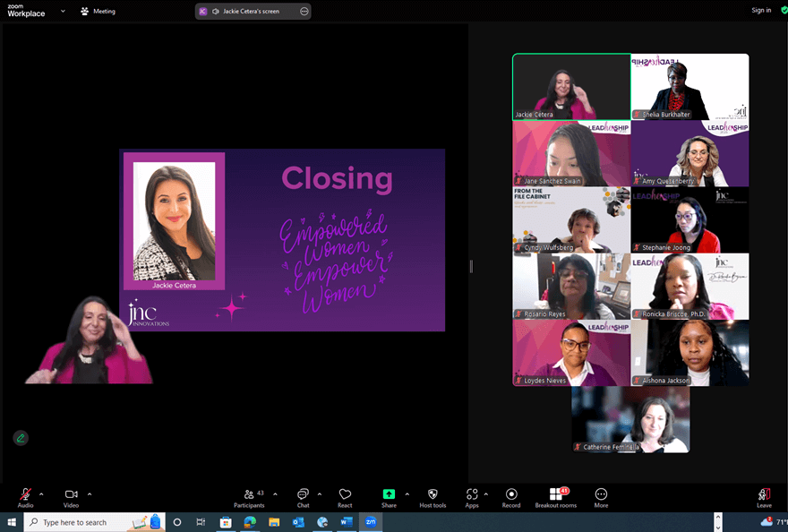The height and width of the screenshot is (532, 788).
Task: Select Catherine Feminella's video thumbnail
Action: click(630, 419)
